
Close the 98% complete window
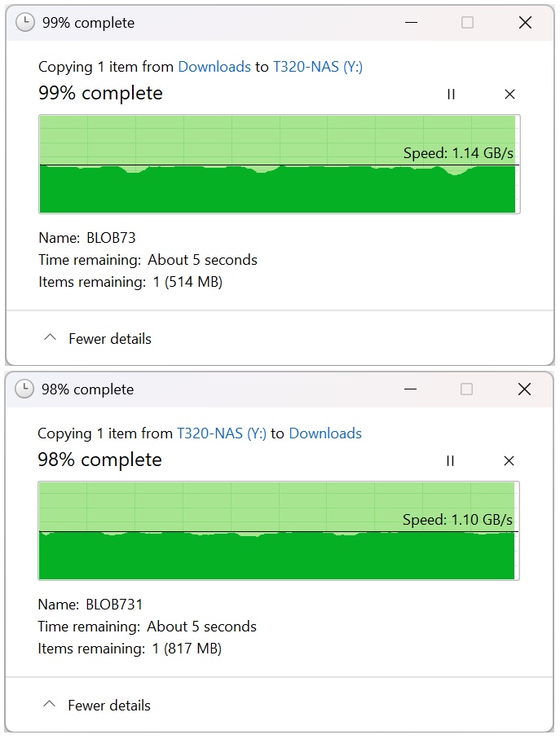click(x=524, y=389)
